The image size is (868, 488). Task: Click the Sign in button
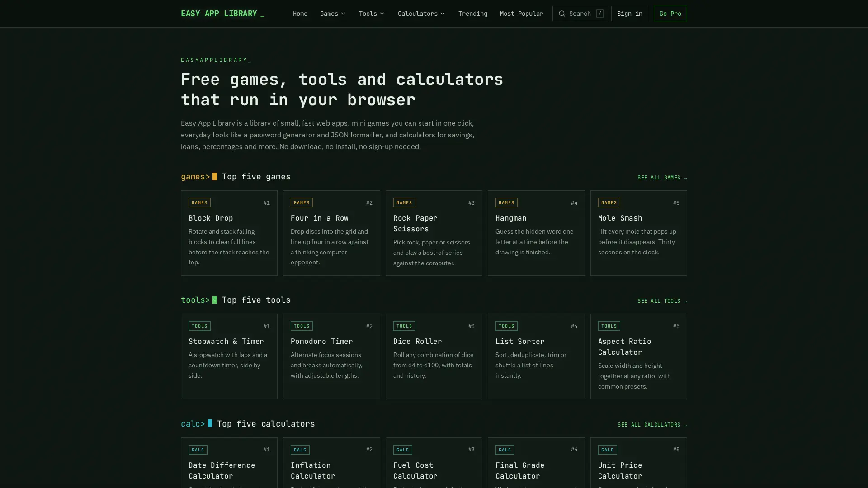629,14
